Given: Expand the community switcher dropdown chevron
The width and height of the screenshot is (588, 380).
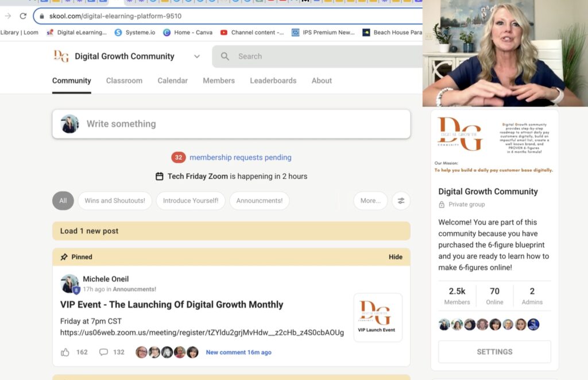Looking at the screenshot, I should [197, 56].
